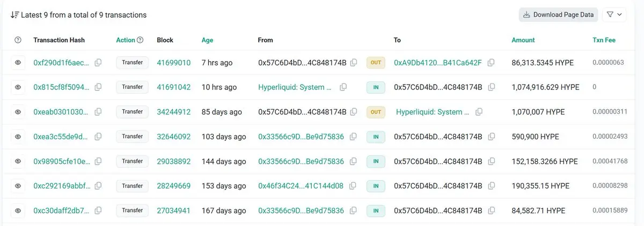The image size is (644, 226).
Task: Open sender address 0x33566c9D...Be9d75836 in 103 days row
Action: coord(301,137)
